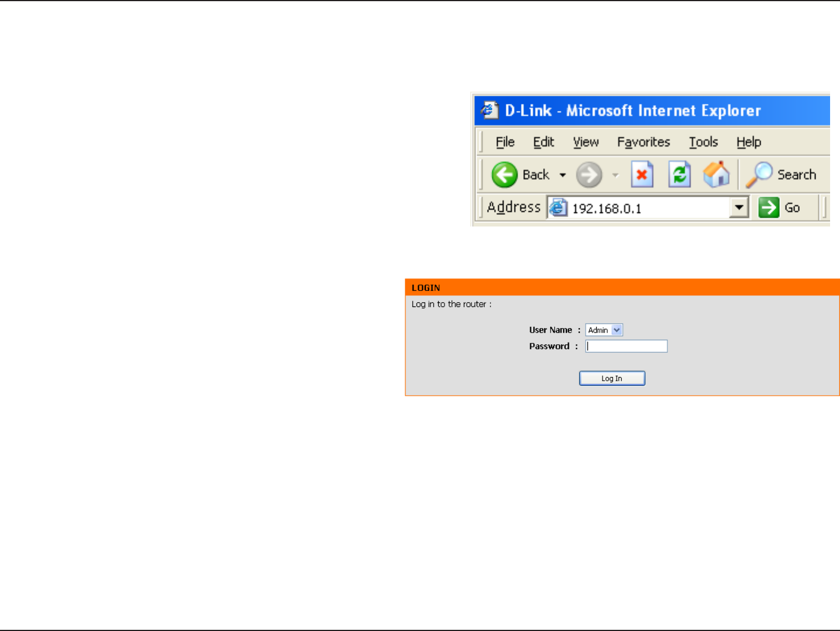Click the LOGIN header text
This screenshot has width=840, height=631.
coord(426,288)
